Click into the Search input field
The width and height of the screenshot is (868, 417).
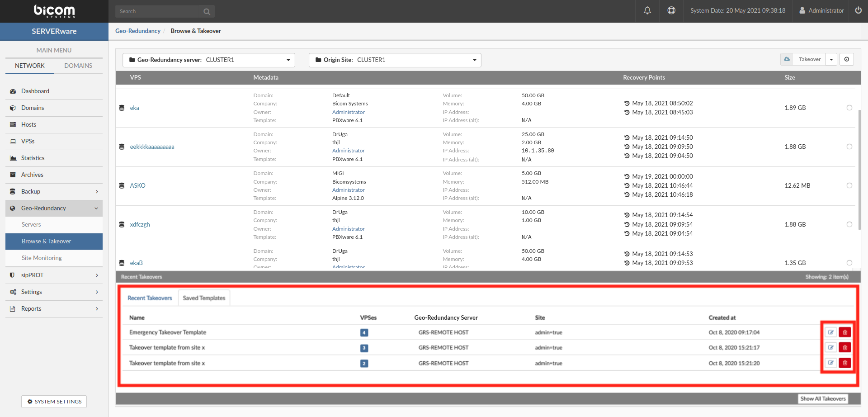158,11
